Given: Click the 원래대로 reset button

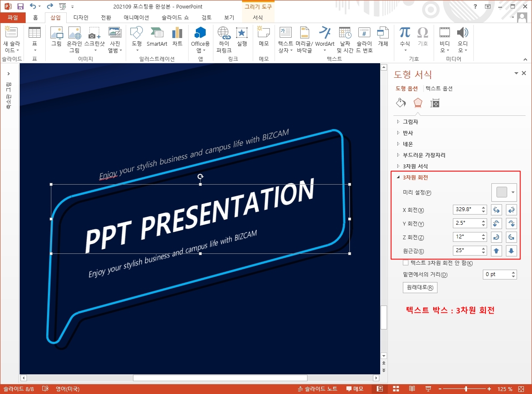Looking at the screenshot, I should tap(420, 288).
